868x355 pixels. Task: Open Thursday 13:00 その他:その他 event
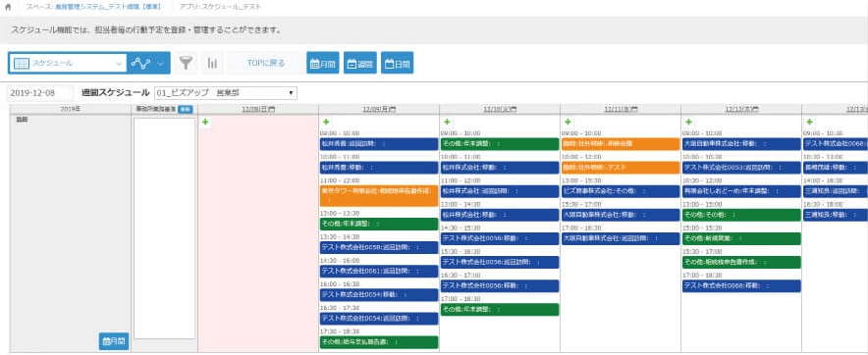coord(741,215)
